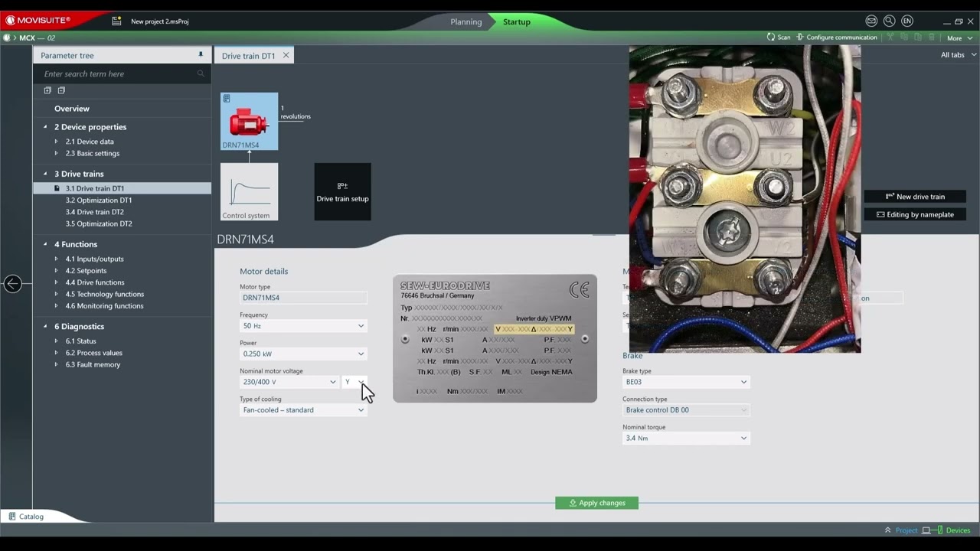
Task: Collapse all parameter tree nodes
Action: click(61, 90)
